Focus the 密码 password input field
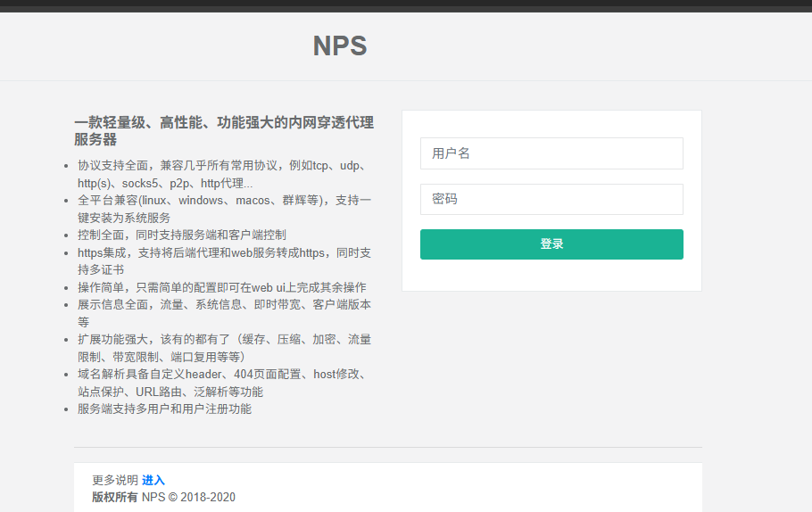Viewport: 812px width, 512px height. (551, 199)
